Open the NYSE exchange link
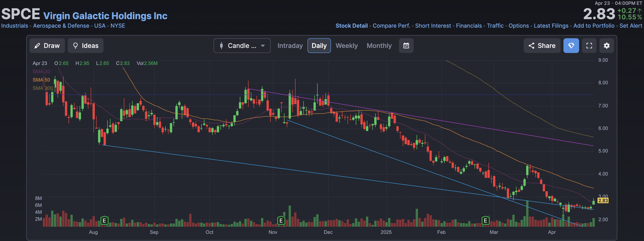Image resolution: width=644 pixels, height=241 pixels. click(118, 26)
